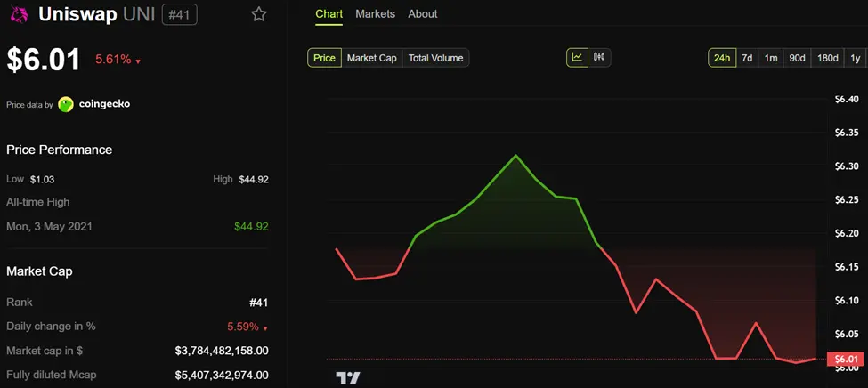The image size is (868, 388).
Task: Open the Markets tab
Action: (375, 14)
